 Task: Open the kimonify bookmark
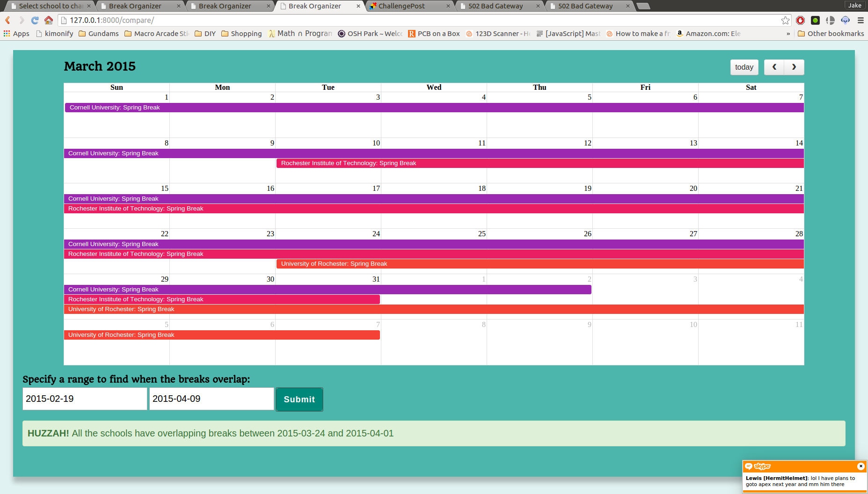click(55, 34)
